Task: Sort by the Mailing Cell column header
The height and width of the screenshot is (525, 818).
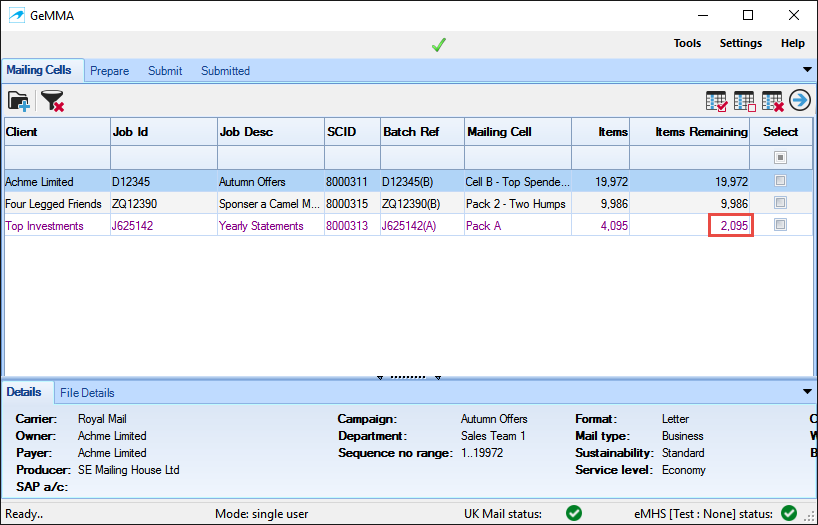Action: [x=518, y=132]
